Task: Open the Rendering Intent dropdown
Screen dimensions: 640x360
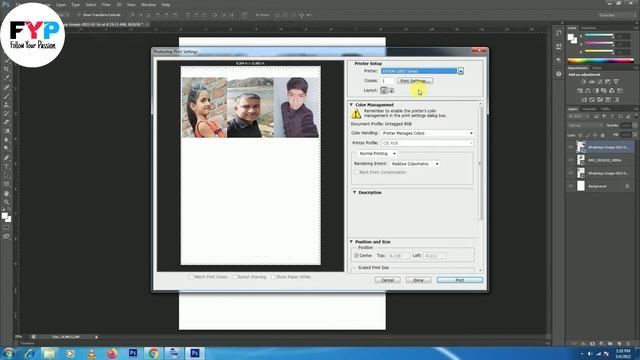Action: [415, 164]
